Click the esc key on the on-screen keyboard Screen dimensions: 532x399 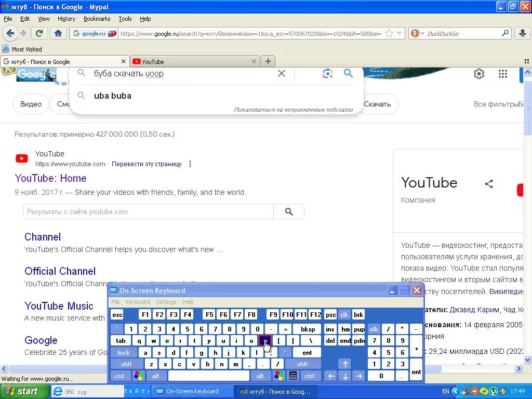pyautogui.click(x=117, y=314)
